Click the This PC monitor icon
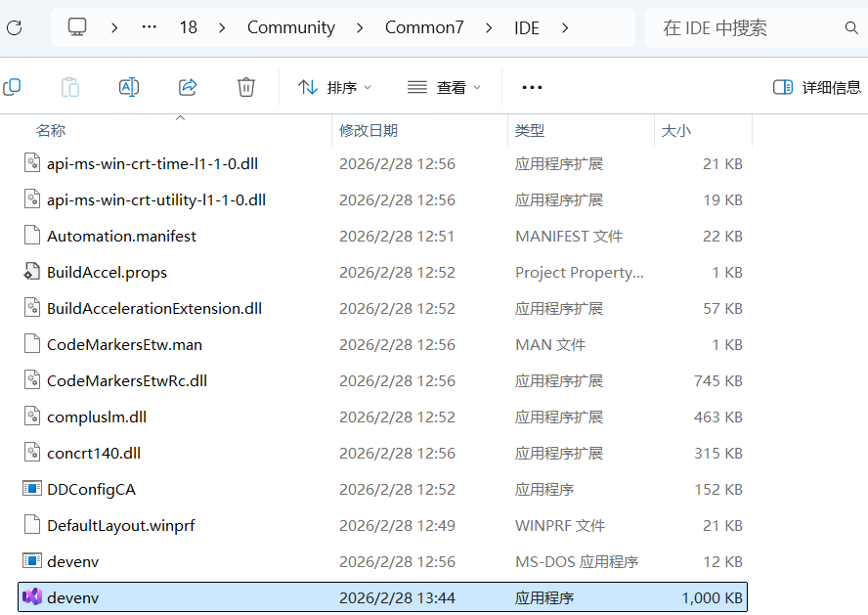 pyautogui.click(x=77, y=26)
